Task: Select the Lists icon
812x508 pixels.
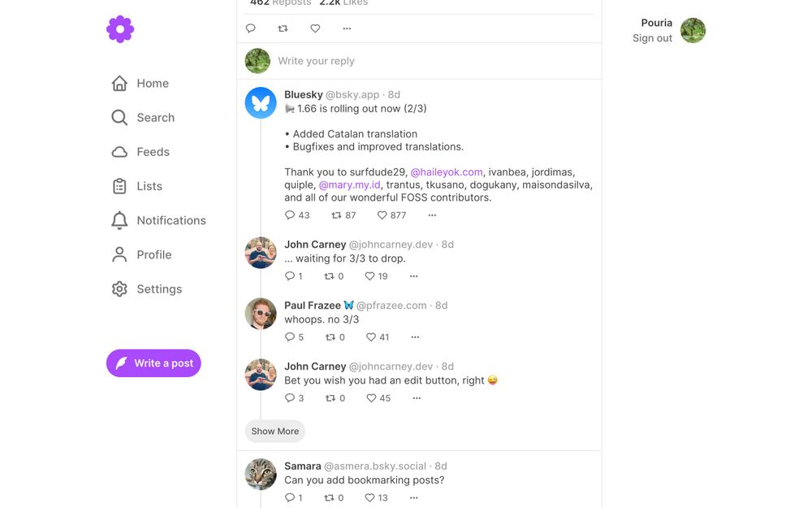Action: (x=119, y=185)
